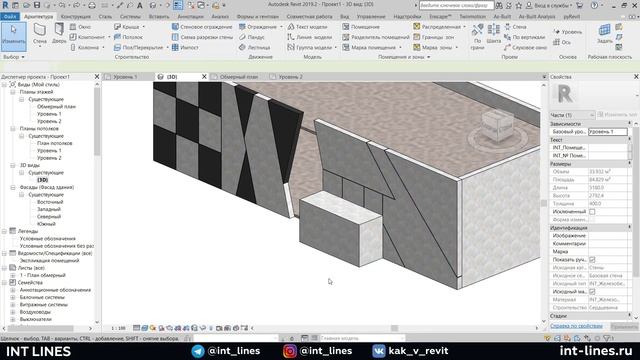Click the Print icon in quick access toolbar
Image resolution: width=640 pixels, height=360 pixels.
92,5
